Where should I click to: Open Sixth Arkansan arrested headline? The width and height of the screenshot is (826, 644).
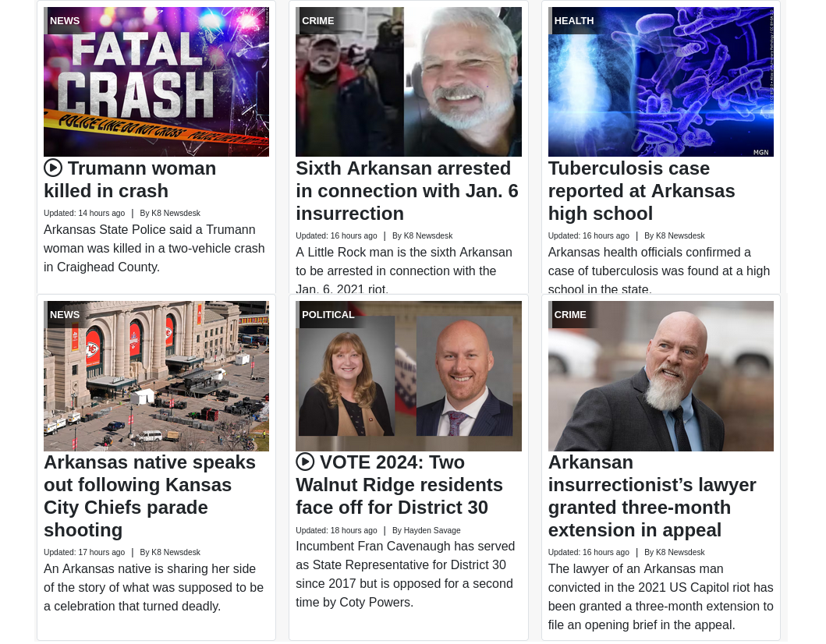tap(407, 190)
